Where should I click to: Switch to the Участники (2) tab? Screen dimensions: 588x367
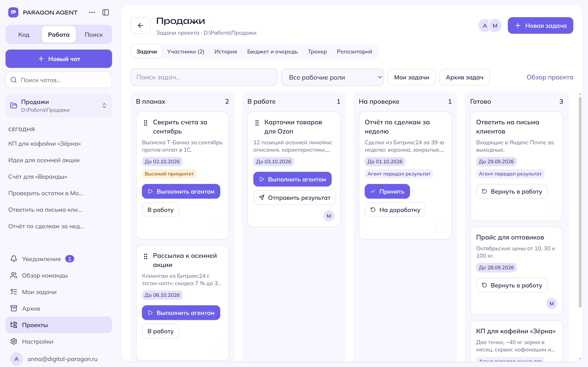(186, 51)
